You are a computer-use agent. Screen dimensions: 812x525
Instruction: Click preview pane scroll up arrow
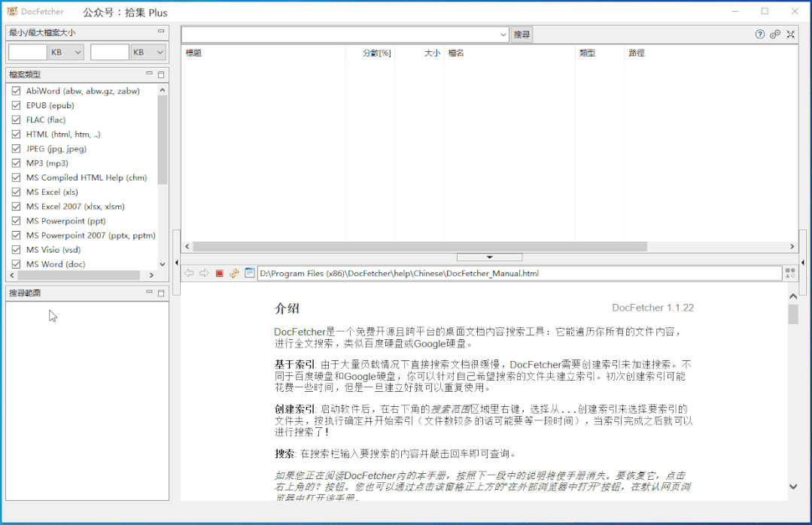[x=793, y=296]
